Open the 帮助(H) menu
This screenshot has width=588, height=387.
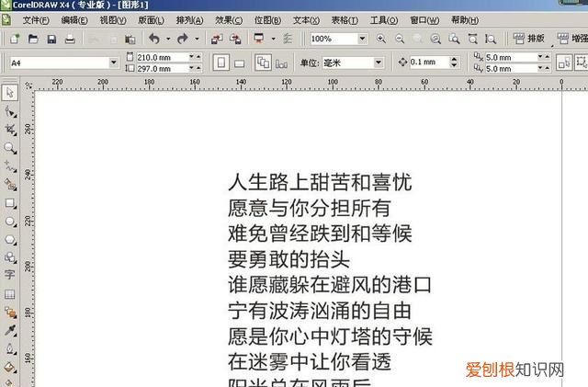point(465,20)
